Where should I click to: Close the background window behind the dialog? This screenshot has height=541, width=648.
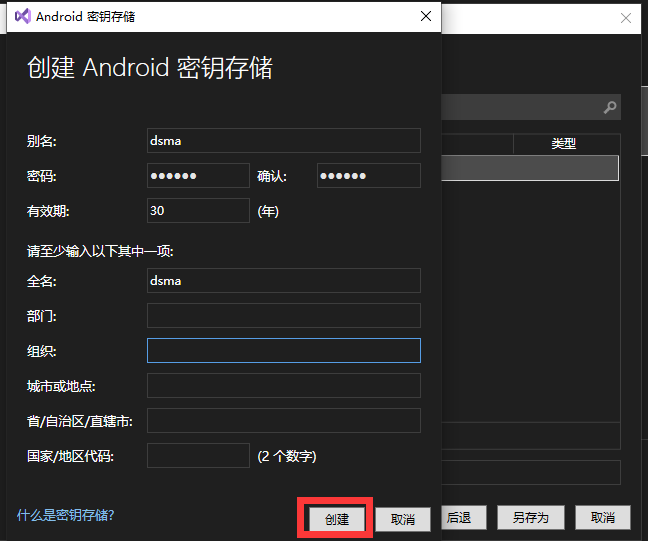[x=626, y=18]
